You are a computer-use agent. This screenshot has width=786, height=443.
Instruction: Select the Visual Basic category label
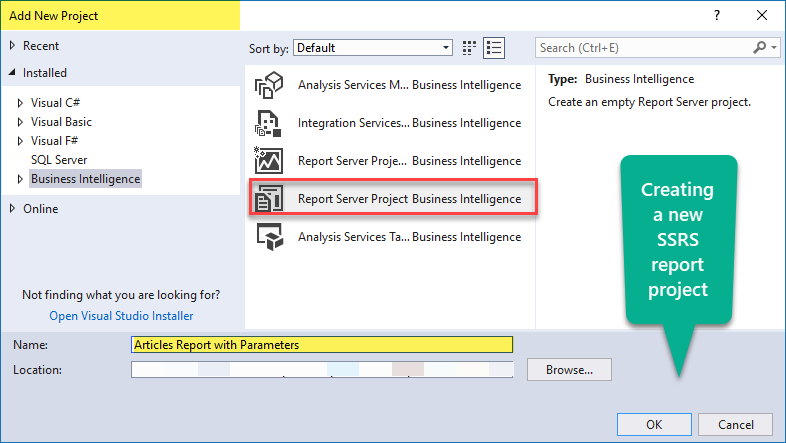(x=61, y=122)
